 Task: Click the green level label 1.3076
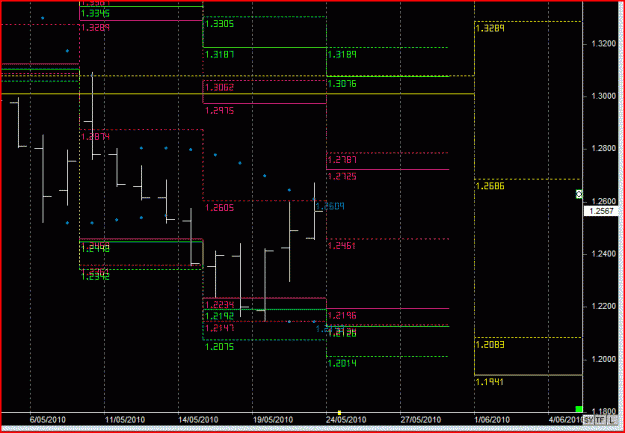pyautogui.click(x=342, y=84)
